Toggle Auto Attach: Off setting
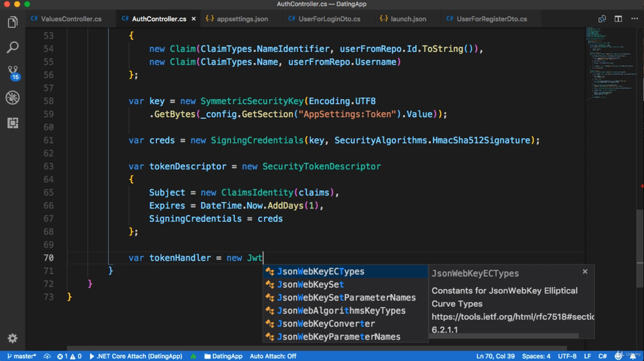 (272, 356)
